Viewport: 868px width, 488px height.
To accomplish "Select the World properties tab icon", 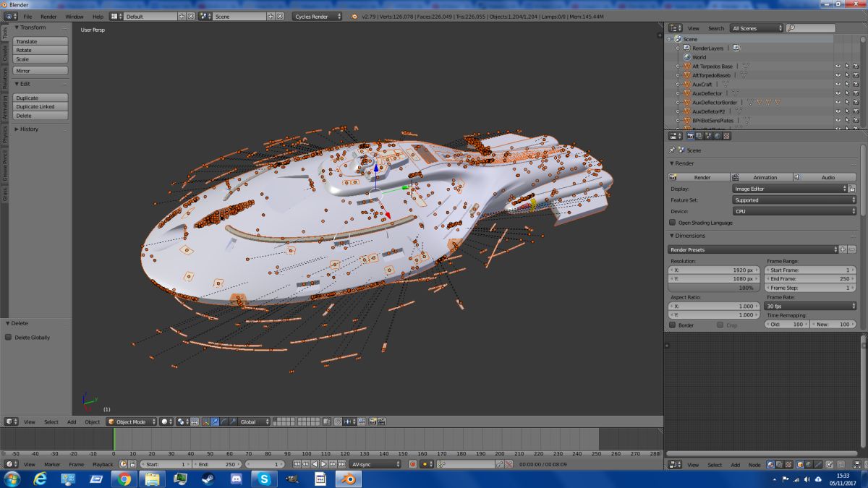I will tap(717, 135).
